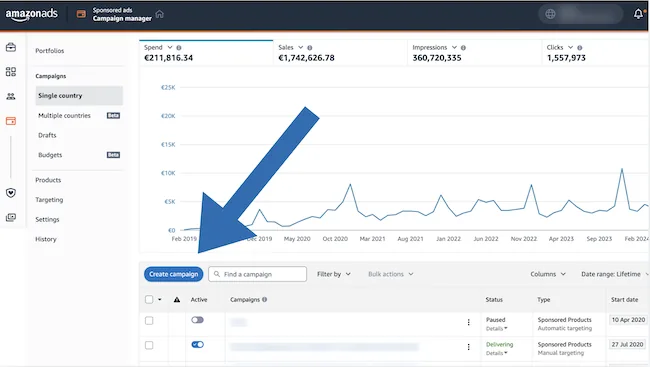Open the dashboard grid icon in sidebar
Screen dimensions: 650x367
pos(11,72)
